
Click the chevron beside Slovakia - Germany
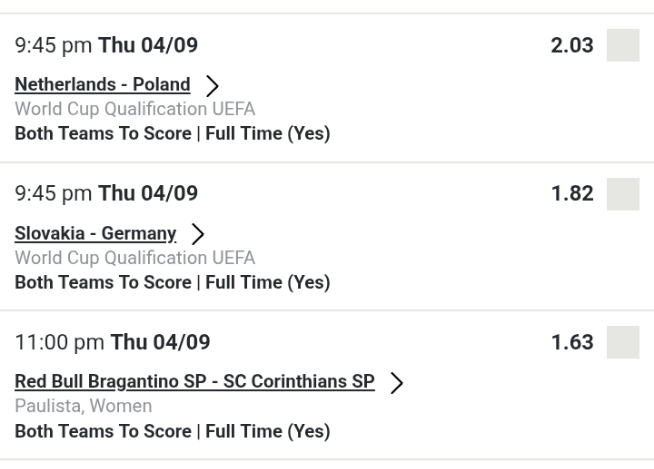[198, 234]
